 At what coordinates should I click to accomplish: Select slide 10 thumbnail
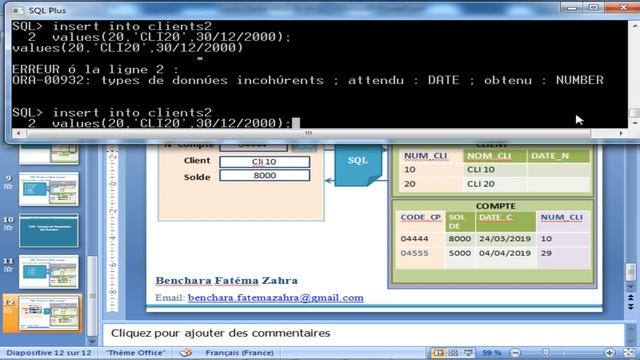point(49,230)
